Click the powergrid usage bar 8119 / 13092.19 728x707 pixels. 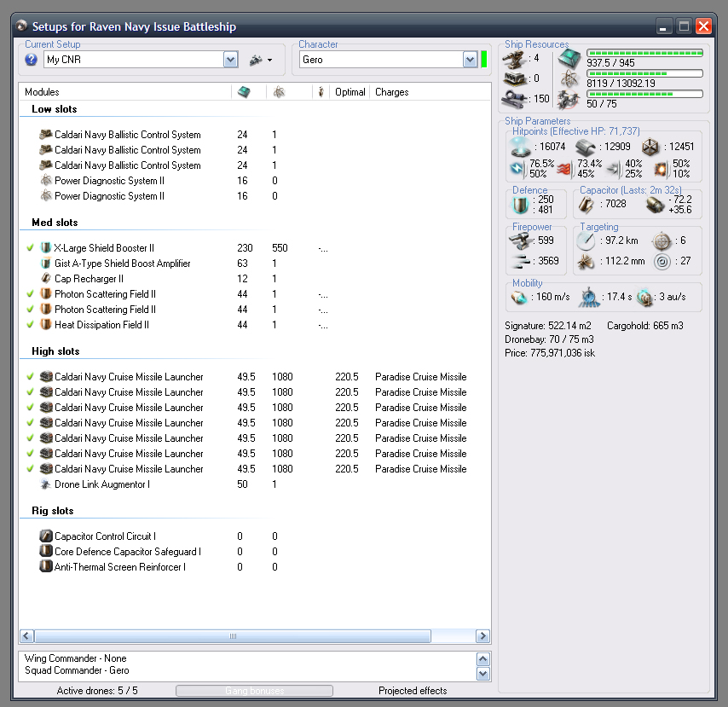(645, 73)
